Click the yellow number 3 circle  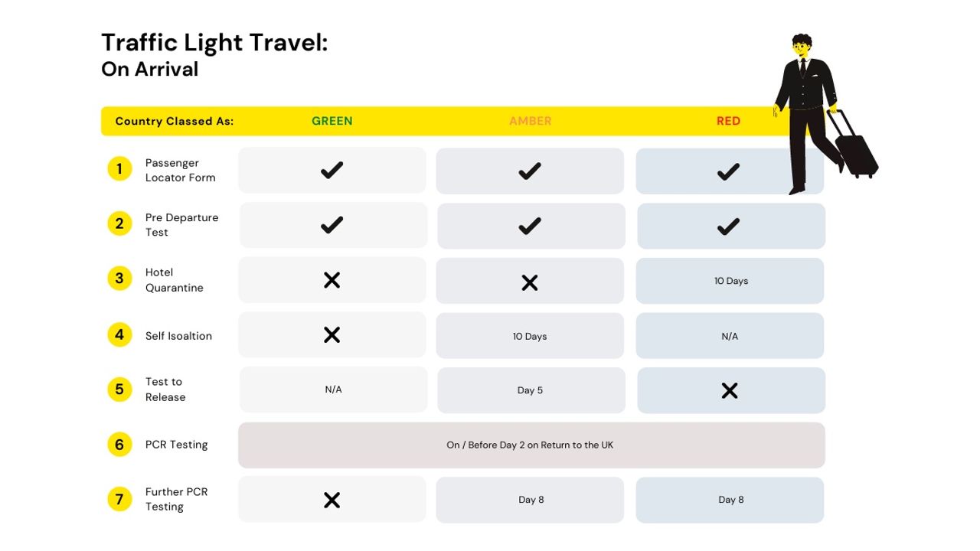119,279
